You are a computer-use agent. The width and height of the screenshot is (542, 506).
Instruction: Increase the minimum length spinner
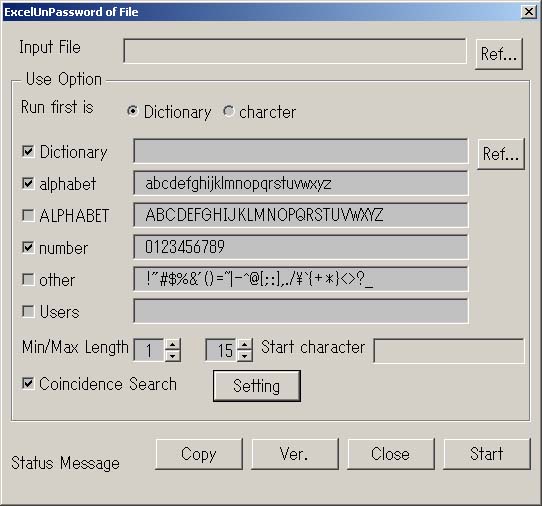(172, 345)
